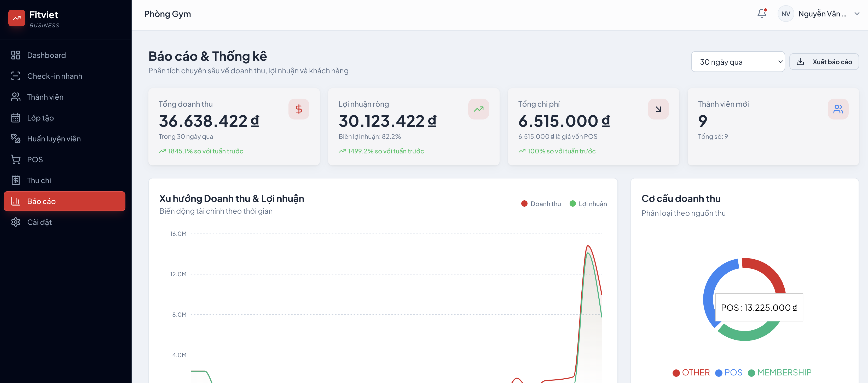Click the Xuất báo cáo button
Screen dimensions: 868x383
(x=824, y=62)
